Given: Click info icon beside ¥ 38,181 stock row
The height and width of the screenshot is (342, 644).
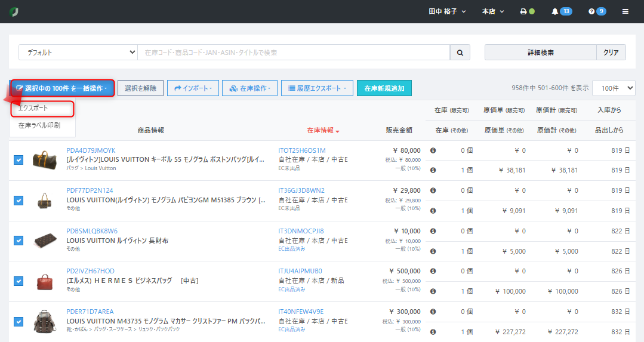Looking at the screenshot, I should pyautogui.click(x=433, y=170).
